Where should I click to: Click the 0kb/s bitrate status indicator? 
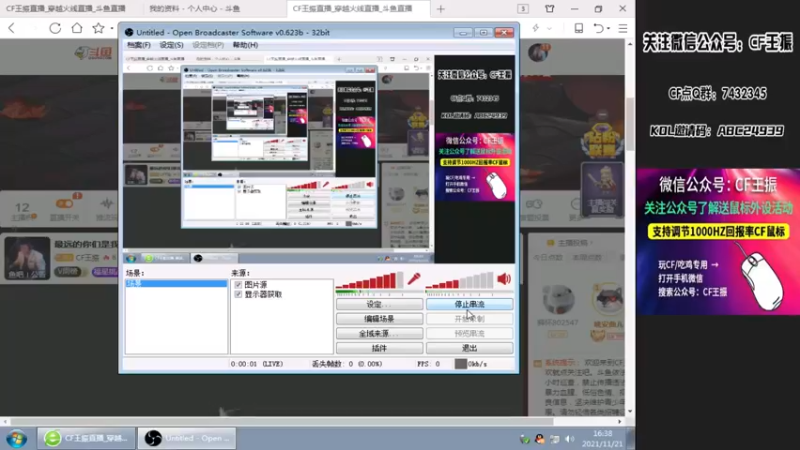click(471, 364)
